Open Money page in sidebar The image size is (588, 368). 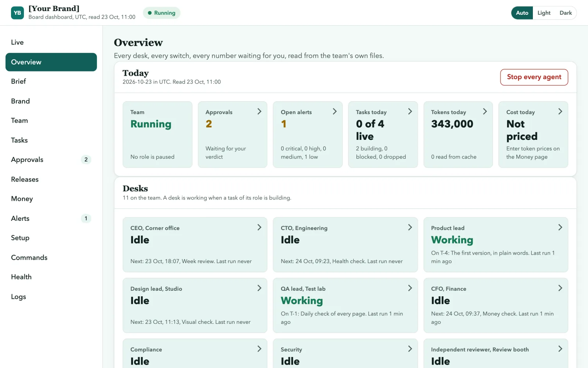[51, 199]
